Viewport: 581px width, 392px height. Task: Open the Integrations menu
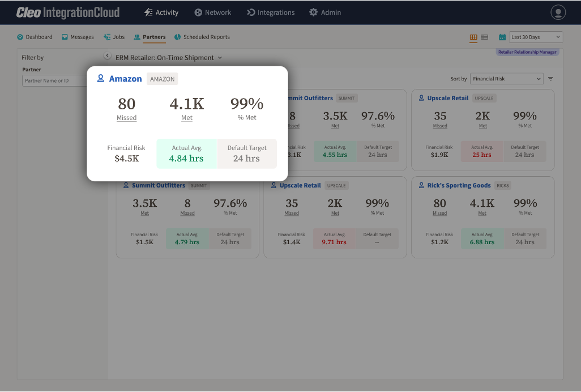tap(271, 12)
